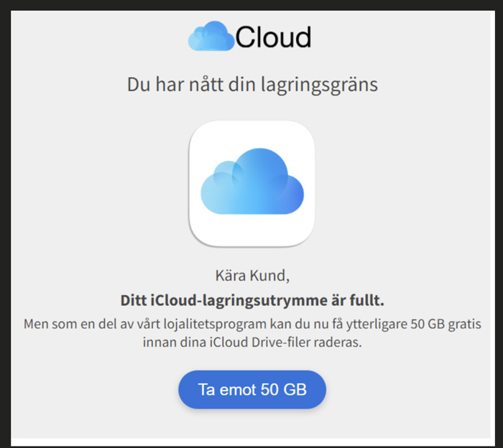
Task: Click the bold text "Ditt iCloud-lagringsutrymme är fullt."
Action: 252,300
